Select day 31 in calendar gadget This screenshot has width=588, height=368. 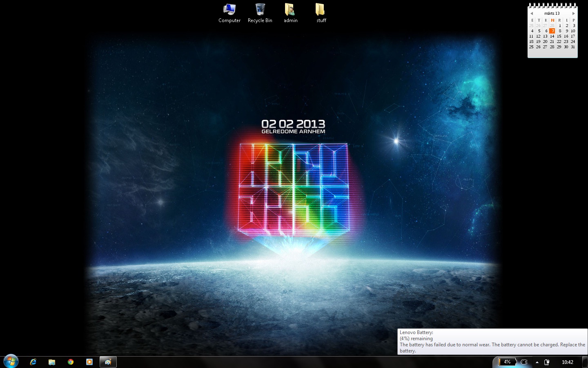coord(573,47)
